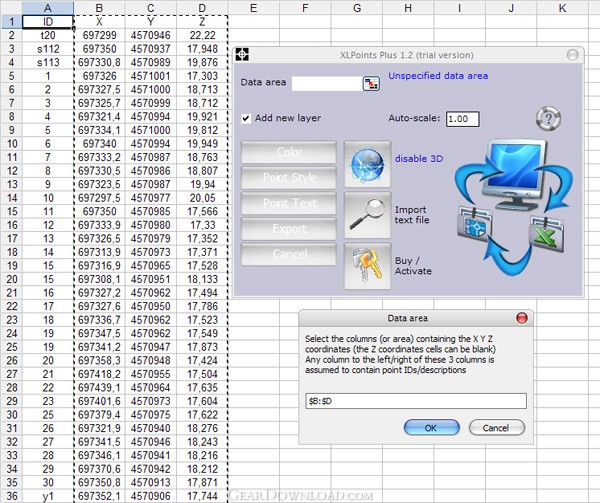This screenshot has height=503, width=600.
Task: Click the range selector icon beside Data area
Action: coord(371,83)
